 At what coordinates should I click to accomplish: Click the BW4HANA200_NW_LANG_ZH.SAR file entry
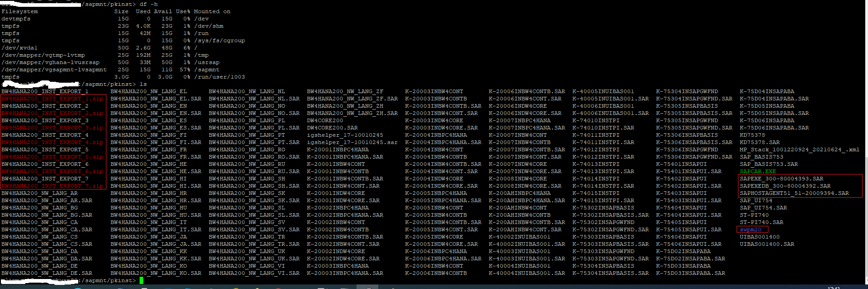(352, 113)
